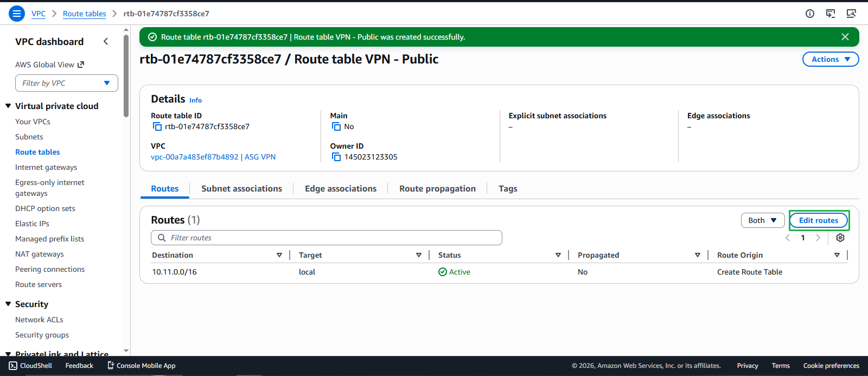Open Network ACLs in sidebar
Viewport: 868px width, 376px height.
(x=39, y=320)
